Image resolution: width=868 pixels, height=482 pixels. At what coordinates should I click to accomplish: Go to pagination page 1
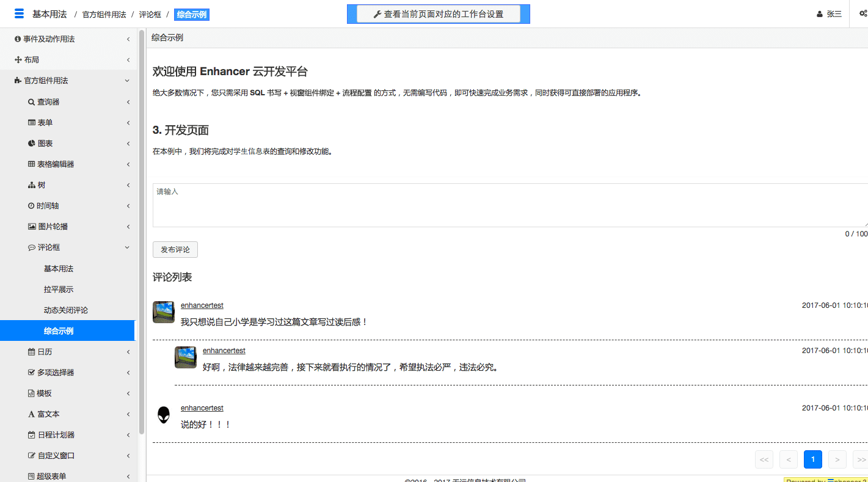813,459
